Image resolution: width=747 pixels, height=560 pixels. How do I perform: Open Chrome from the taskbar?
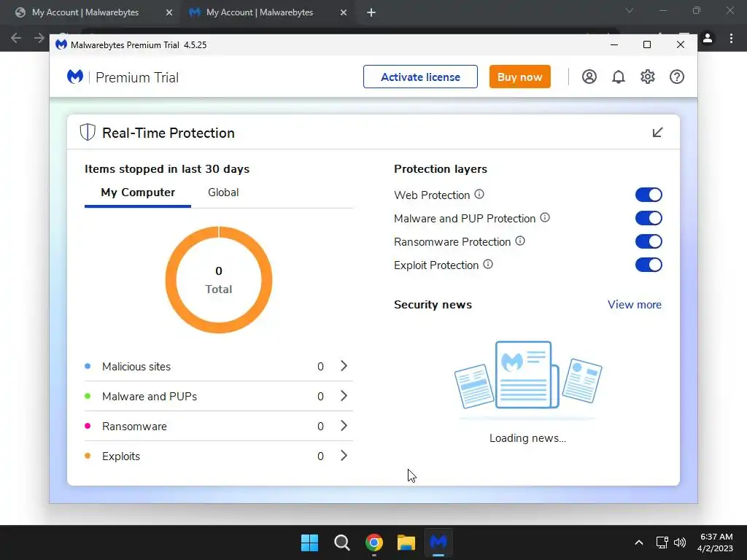tap(374, 542)
